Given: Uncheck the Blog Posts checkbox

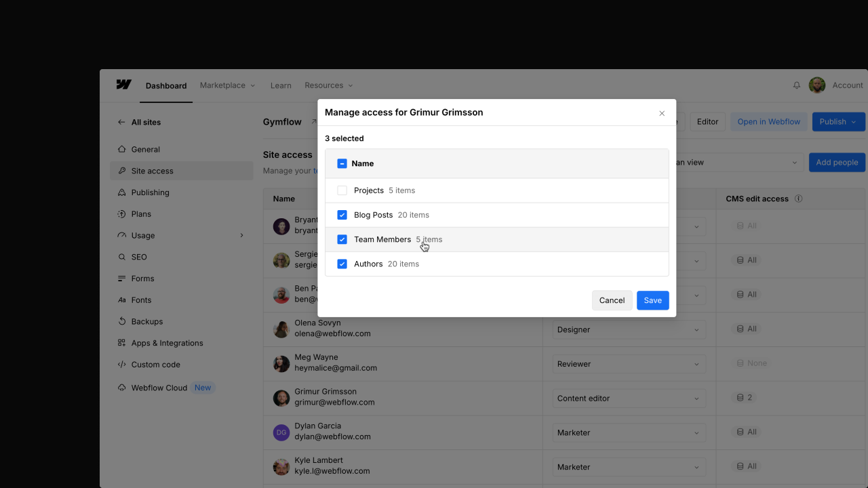Looking at the screenshot, I should point(342,215).
